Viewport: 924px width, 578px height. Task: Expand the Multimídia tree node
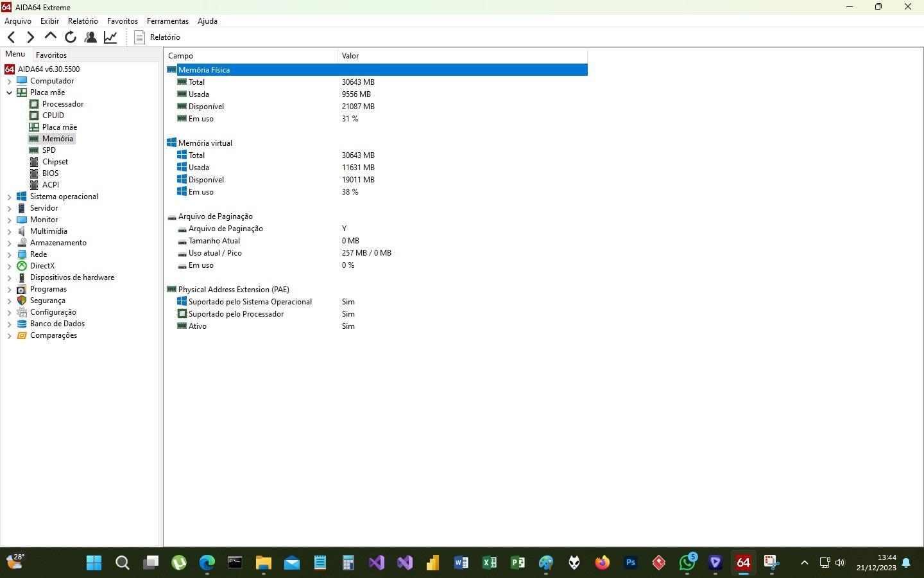(10, 231)
